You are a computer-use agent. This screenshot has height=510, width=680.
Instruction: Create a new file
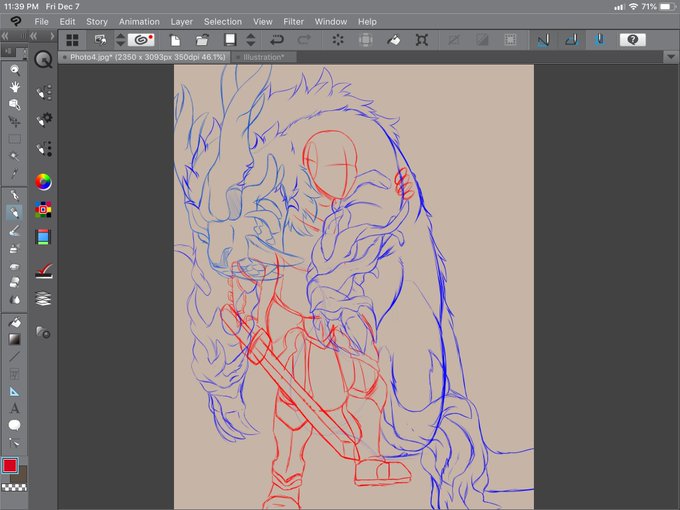(x=175, y=40)
